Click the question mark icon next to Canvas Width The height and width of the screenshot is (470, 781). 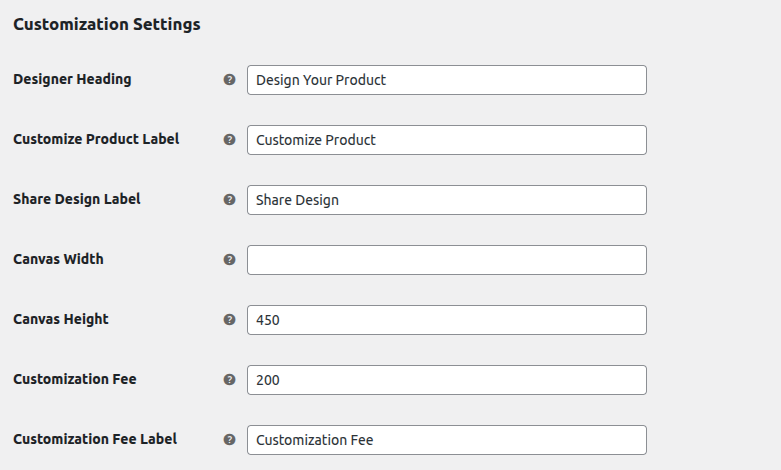[x=229, y=259]
